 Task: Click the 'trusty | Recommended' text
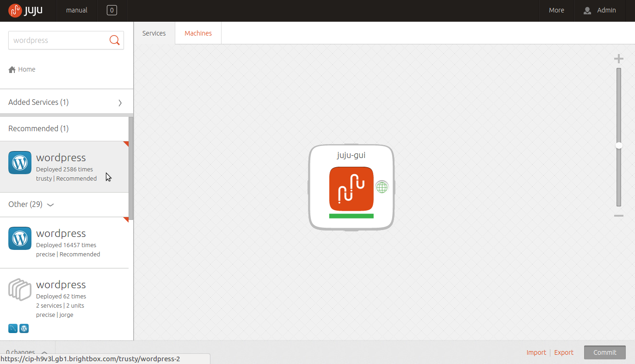pos(67,179)
